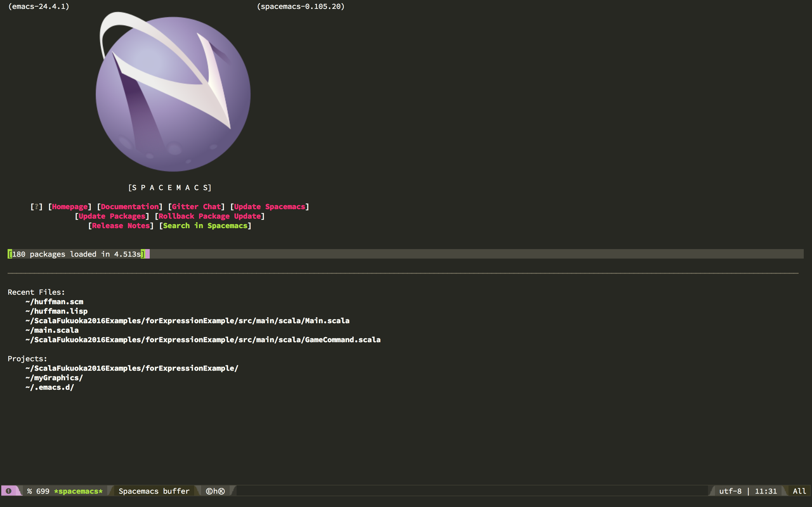
Task: Click the Release Notes link
Action: (x=121, y=226)
